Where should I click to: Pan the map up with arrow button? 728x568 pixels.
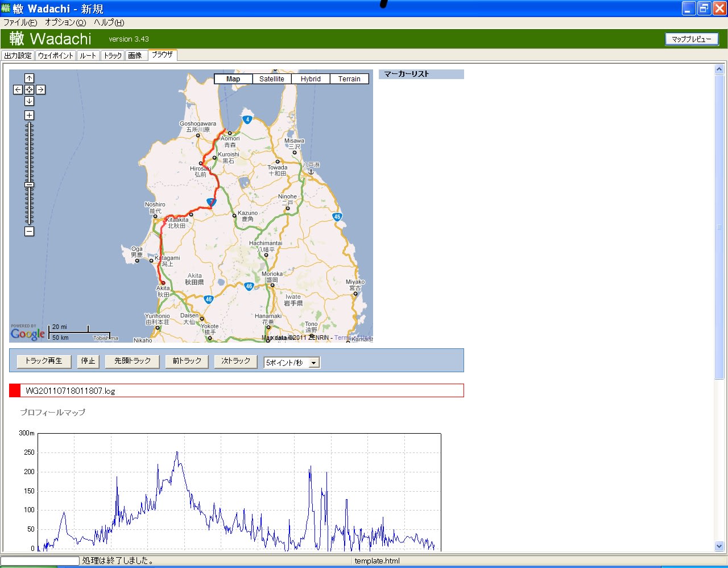click(x=29, y=78)
